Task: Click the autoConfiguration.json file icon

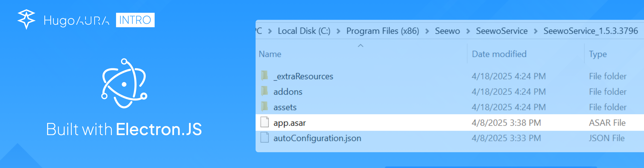Action: click(264, 138)
